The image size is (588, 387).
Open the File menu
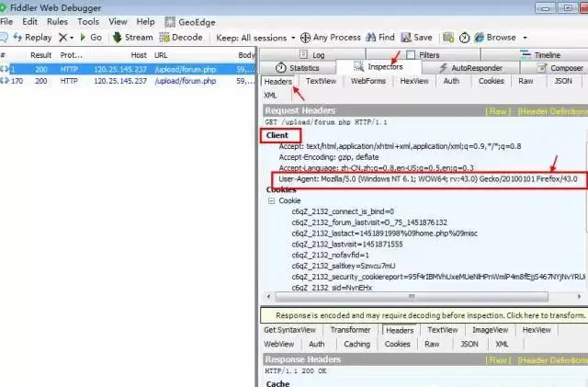pos(6,22)
